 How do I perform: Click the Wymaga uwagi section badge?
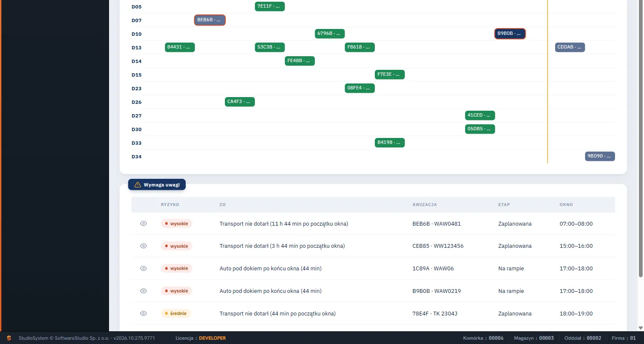[157, 185]
